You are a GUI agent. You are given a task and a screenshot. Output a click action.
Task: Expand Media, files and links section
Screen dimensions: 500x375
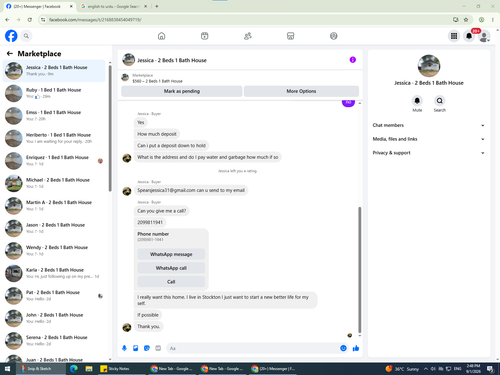point(429,139)
